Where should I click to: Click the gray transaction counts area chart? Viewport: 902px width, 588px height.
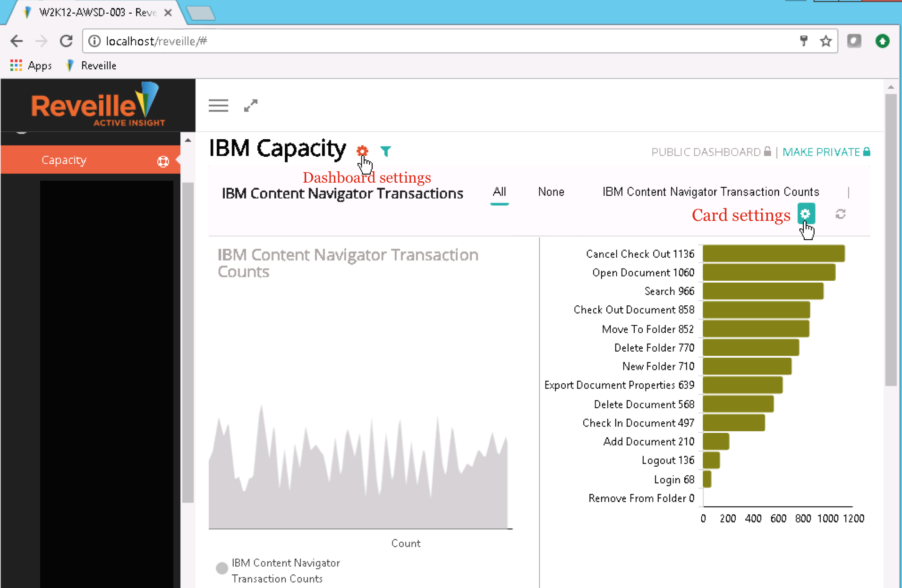pyautogui.click(x=359, y=491)
